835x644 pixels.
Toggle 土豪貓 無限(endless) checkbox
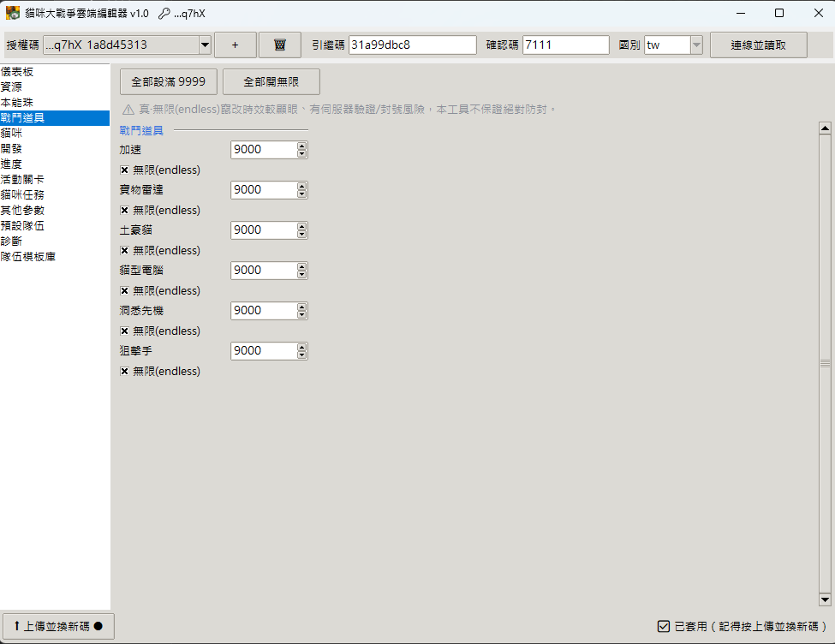[x=124, y=250]
